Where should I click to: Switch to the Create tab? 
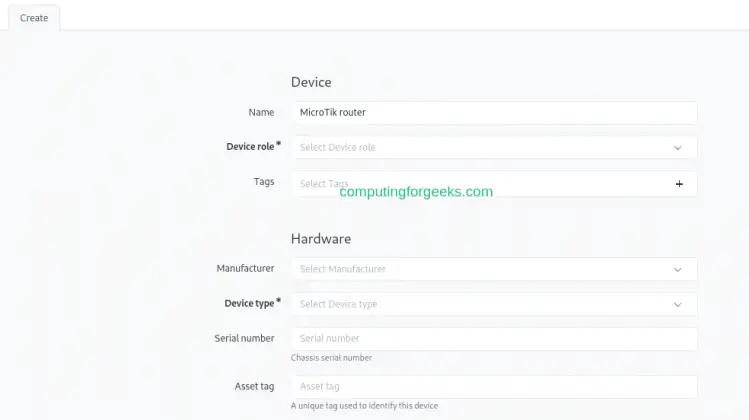pyautogui.click(x=34, y=18)
